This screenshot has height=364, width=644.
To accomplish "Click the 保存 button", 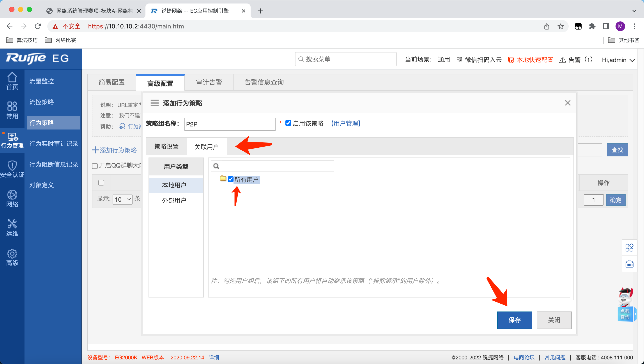I will (x=514, y=320).
